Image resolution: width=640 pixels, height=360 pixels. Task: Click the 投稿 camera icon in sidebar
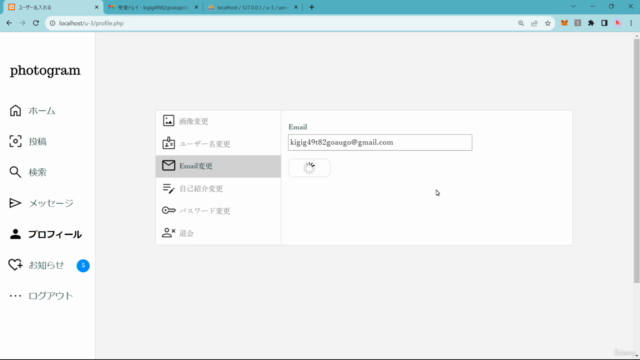(x=15, y=141)
